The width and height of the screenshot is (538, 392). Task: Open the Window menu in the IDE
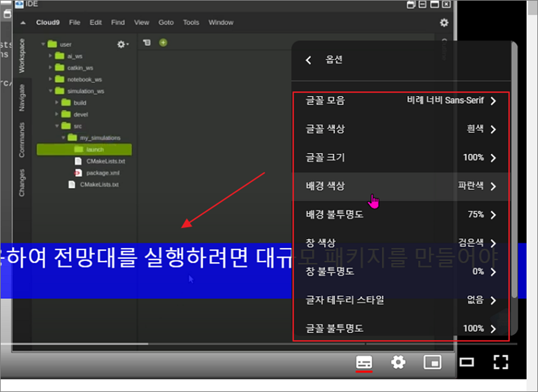[x=221, y=22]
